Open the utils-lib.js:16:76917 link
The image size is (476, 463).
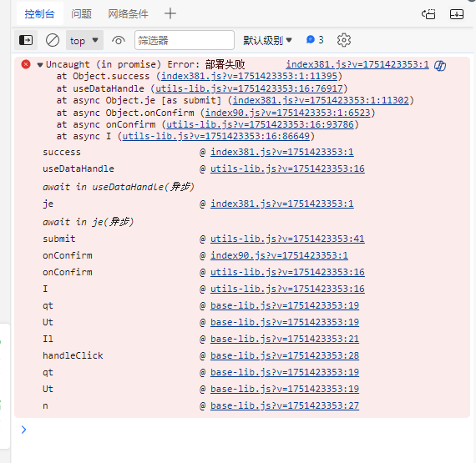pyautogui.click(x=249, y=88)
